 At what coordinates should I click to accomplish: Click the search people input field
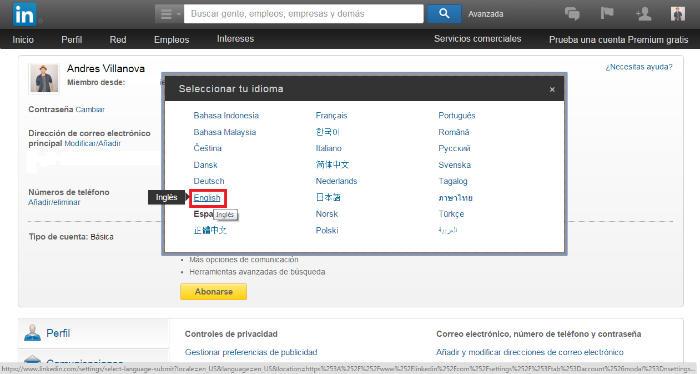(x=304, y=14)
